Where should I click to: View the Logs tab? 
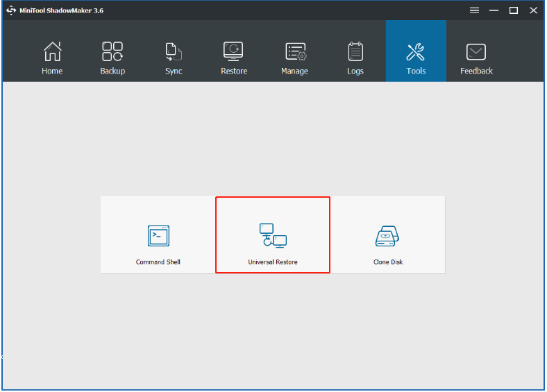tap(355, 58)
